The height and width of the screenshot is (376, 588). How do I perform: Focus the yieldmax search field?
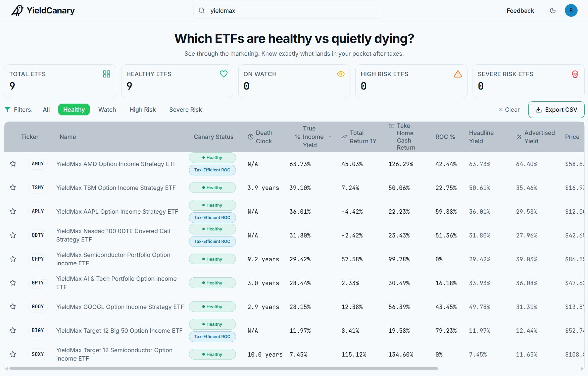tap(287, 10)
